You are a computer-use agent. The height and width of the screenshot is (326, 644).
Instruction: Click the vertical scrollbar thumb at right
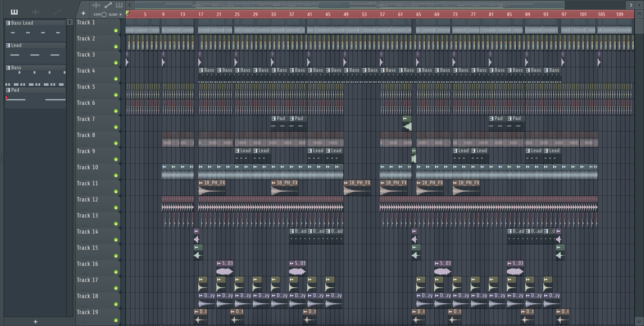point(639,26)
